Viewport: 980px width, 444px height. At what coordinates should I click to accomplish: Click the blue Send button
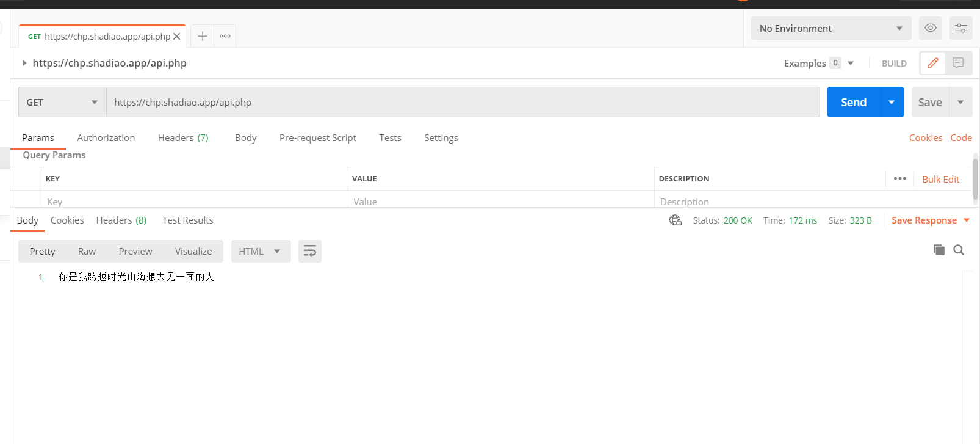(854, 102)
